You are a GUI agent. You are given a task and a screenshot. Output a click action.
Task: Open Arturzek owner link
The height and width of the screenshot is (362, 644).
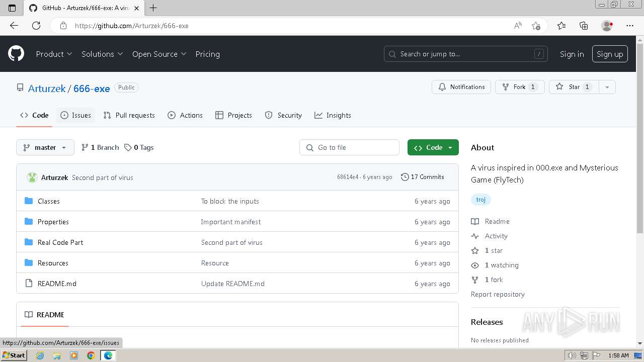(47, 88)
